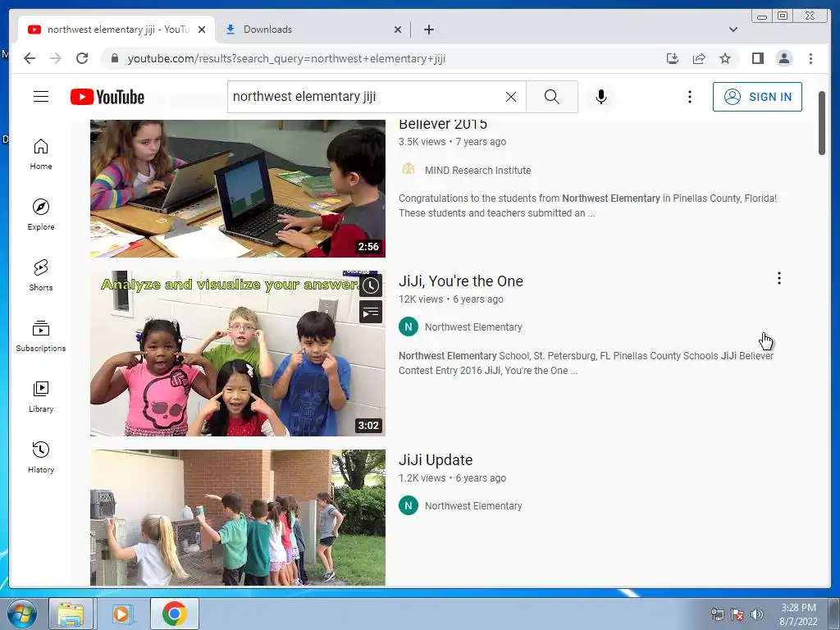Open the Chrome profile avatar

pos(783,58)
